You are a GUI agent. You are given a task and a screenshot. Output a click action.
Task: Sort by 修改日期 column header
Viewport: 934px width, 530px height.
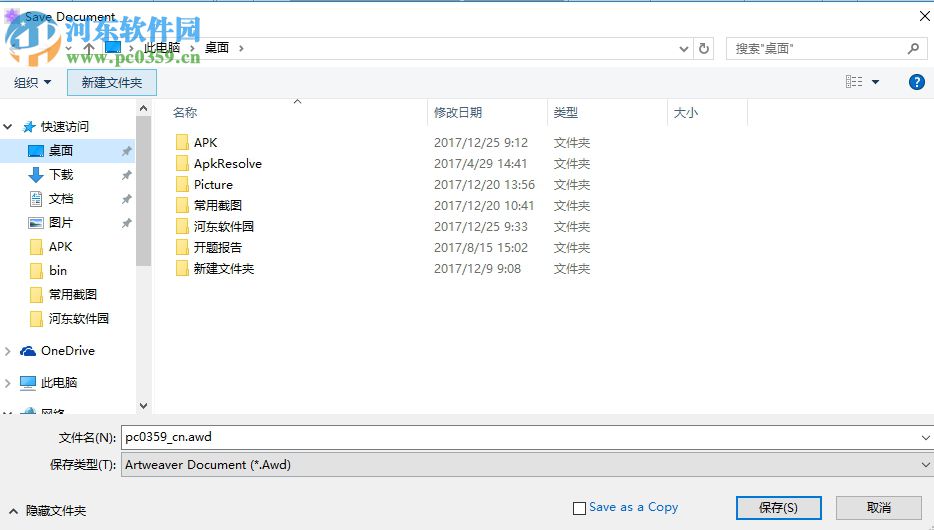click(457, 113)
